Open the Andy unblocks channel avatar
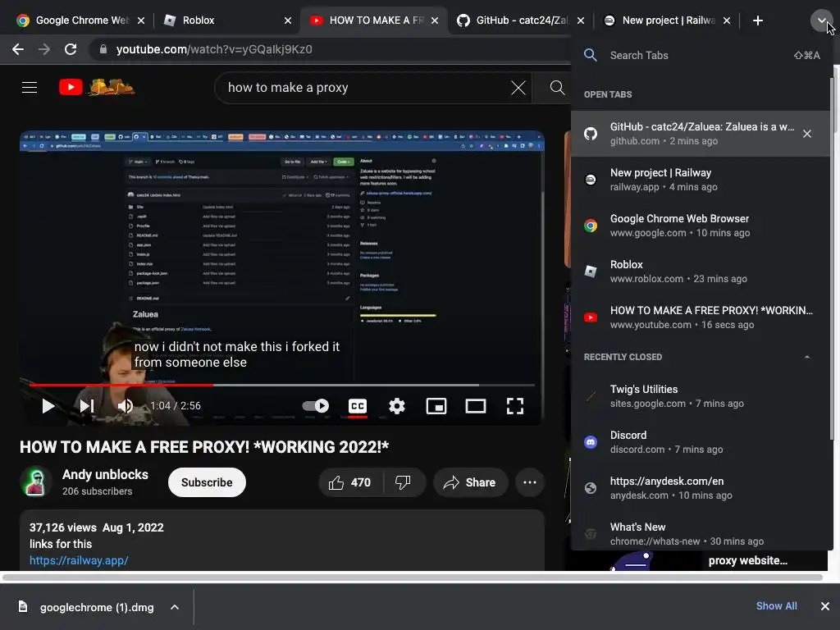 [x=35, y=482]
